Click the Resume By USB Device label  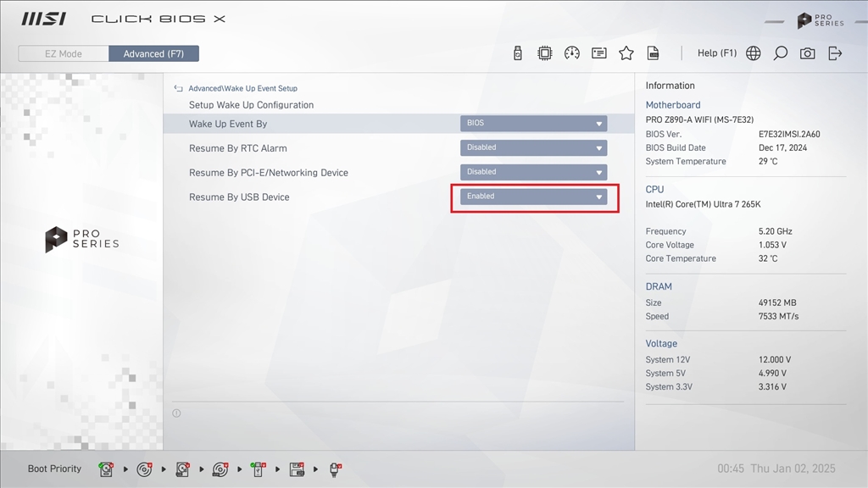239,197
